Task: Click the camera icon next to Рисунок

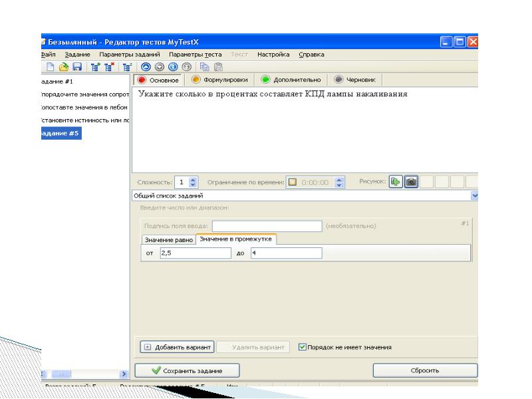Action: click(x=412, y=182)
